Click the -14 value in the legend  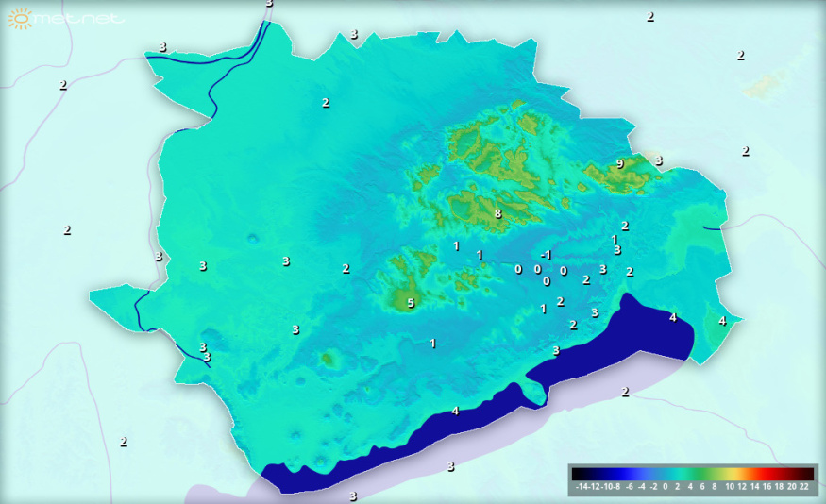580,487
